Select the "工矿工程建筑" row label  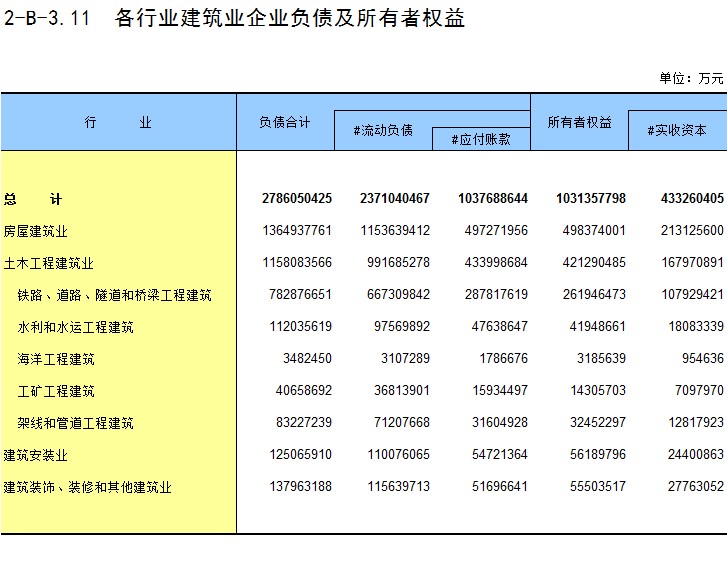(56, 391)
